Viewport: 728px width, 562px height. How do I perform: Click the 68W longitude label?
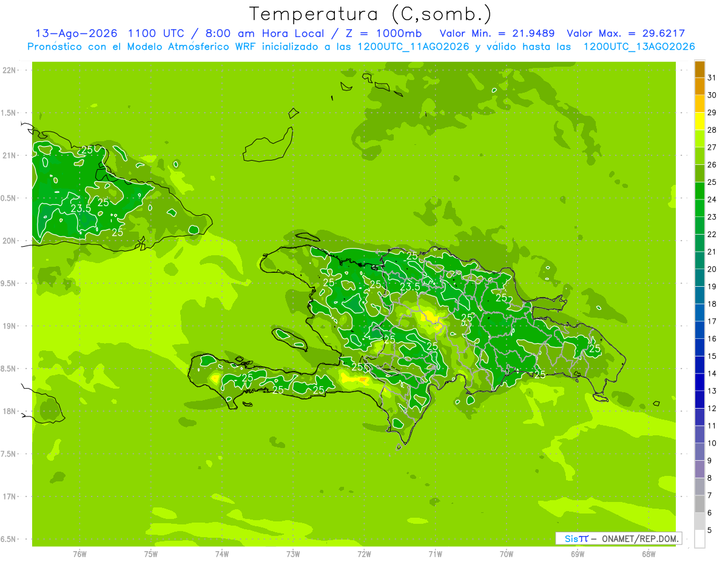click(649, 554)
